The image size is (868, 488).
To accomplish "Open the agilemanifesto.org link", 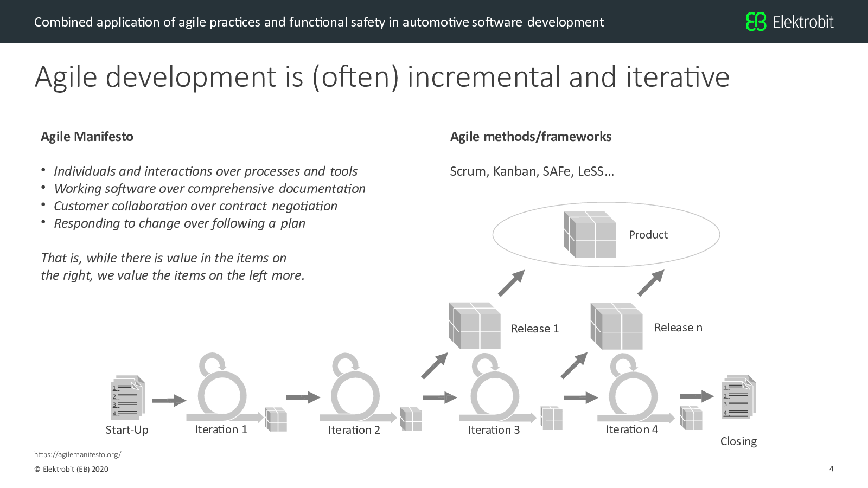I will 78,455.
